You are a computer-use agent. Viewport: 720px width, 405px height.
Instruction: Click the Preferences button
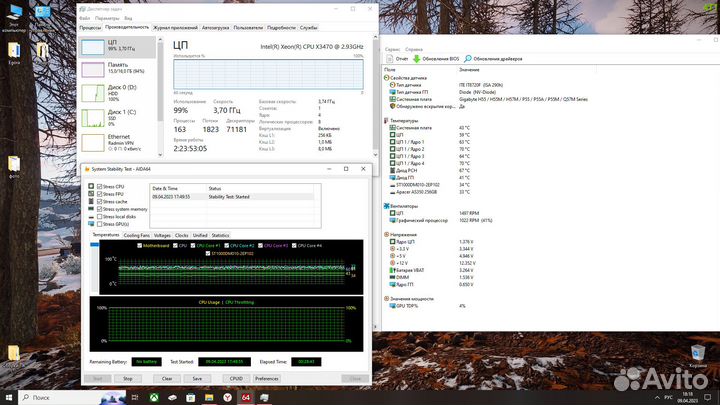tap(267, 379)
